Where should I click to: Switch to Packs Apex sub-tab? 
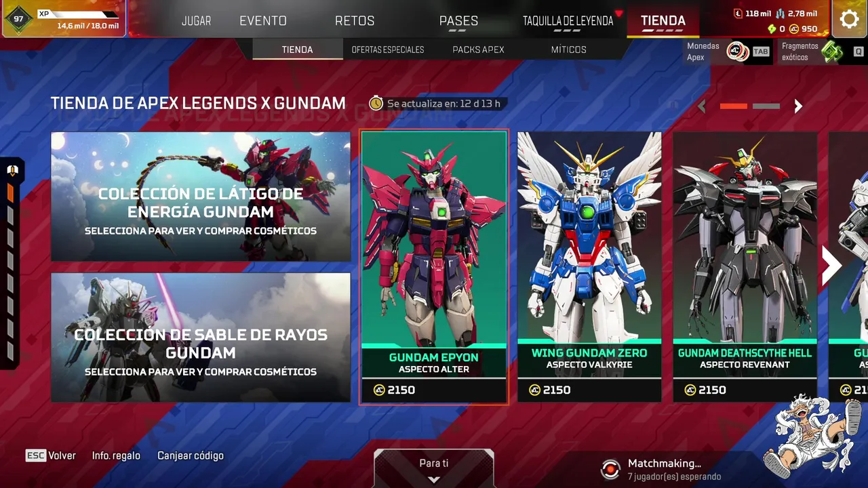pos(478,49)
